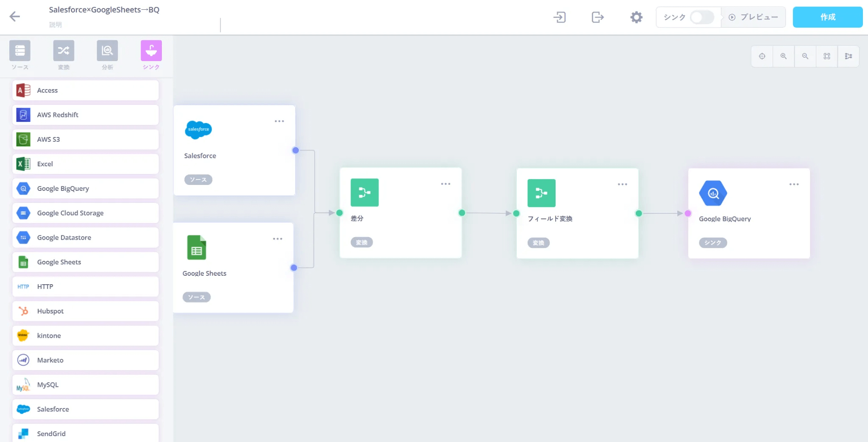Viewport: 868px width, 442px height.
Task: Click the import pipeline icon
Action: tap(559, 17)
